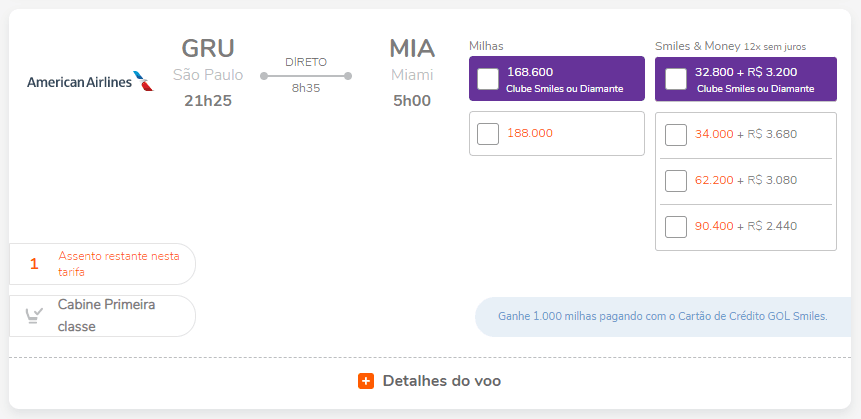861x419 pixels.
Task: Click the orange plus icon for flight details
Action: pyautogui.click(x=366, y=381)
